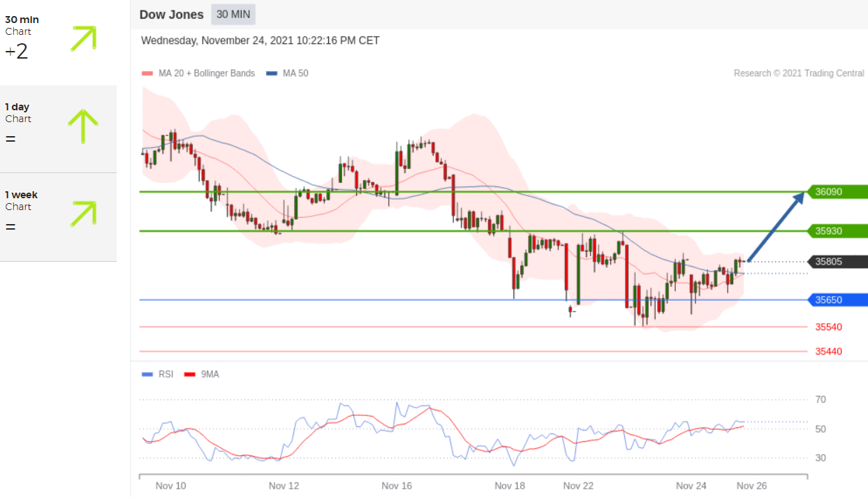Click the RSI axis value 70

(821, 399)
